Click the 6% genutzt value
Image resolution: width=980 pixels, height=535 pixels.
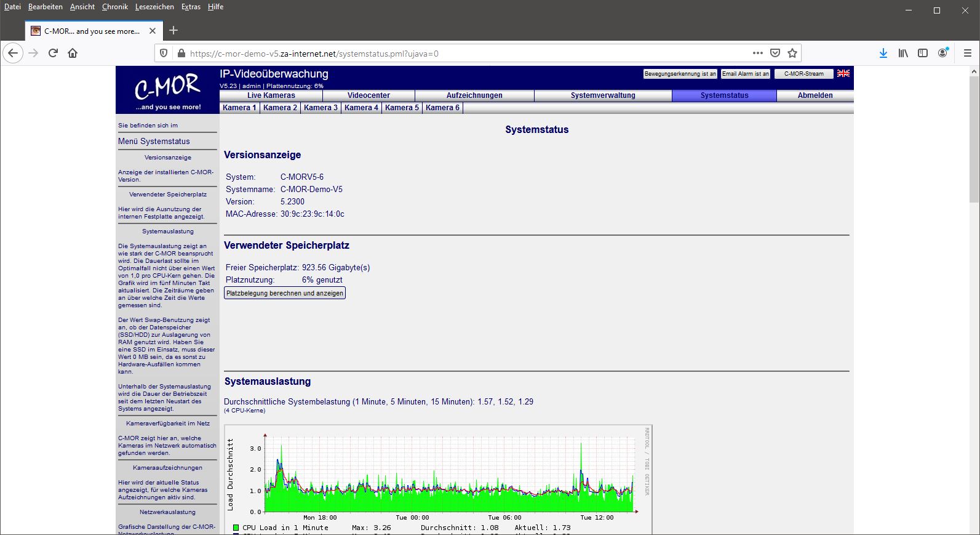pyautogui.click(x=322, y=280)
